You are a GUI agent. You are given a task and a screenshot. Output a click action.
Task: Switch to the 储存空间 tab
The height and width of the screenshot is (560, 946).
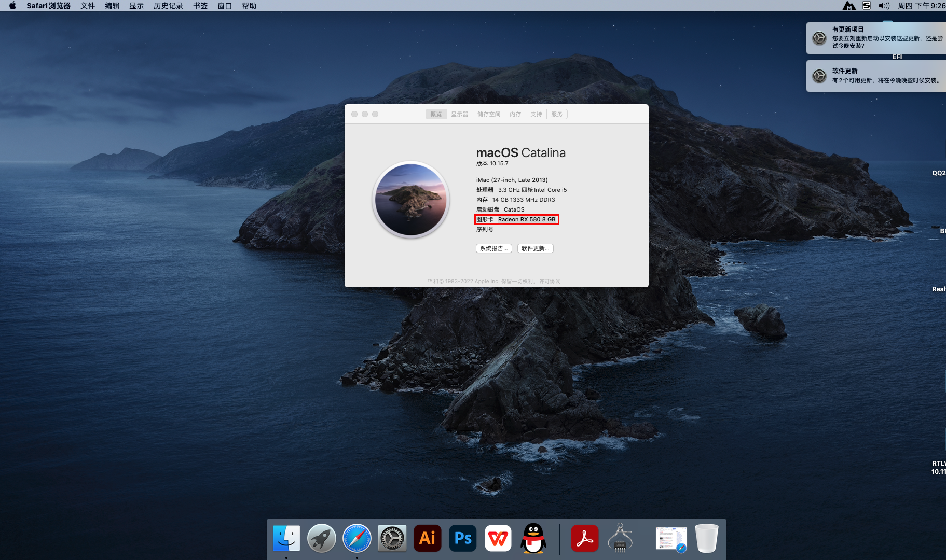[x=489, y=114]
